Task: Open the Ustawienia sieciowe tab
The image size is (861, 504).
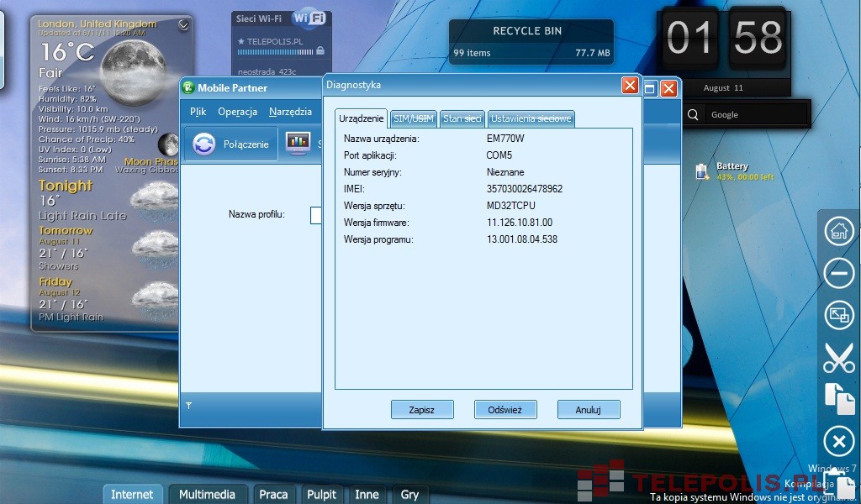Action: point(531,118)
